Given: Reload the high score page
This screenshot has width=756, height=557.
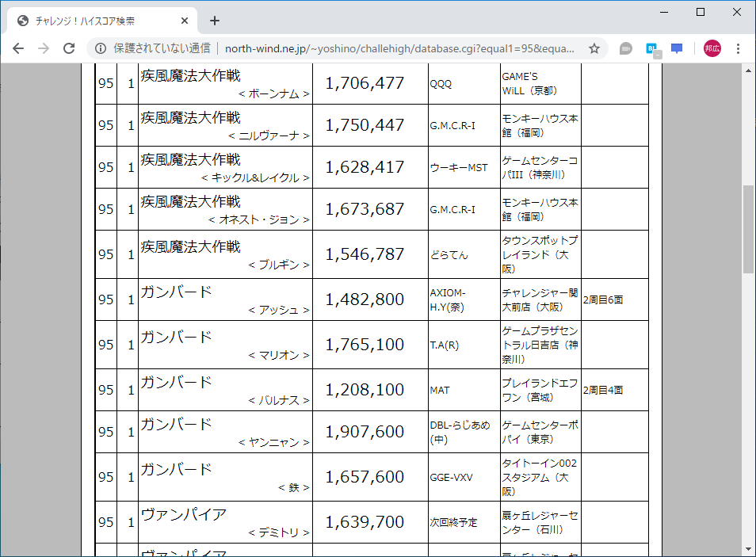Looking at the screenshot, I should point(69,48).
